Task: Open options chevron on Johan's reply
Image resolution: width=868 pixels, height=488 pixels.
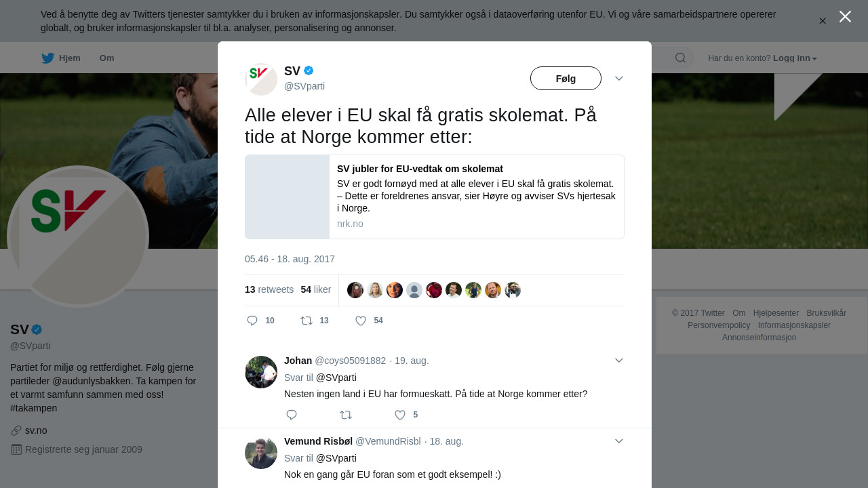Action: 619,361
